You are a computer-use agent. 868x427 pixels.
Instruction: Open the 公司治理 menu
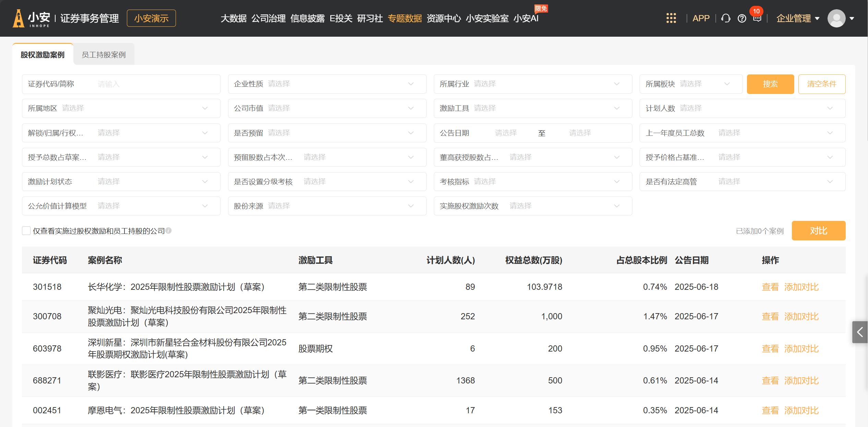pos(269,18)
